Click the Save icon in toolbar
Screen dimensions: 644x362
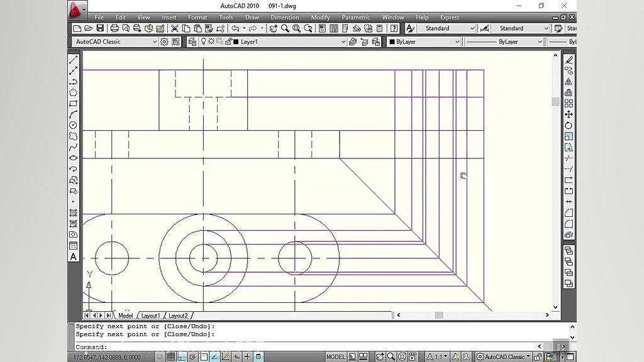(x=99, y=28)
